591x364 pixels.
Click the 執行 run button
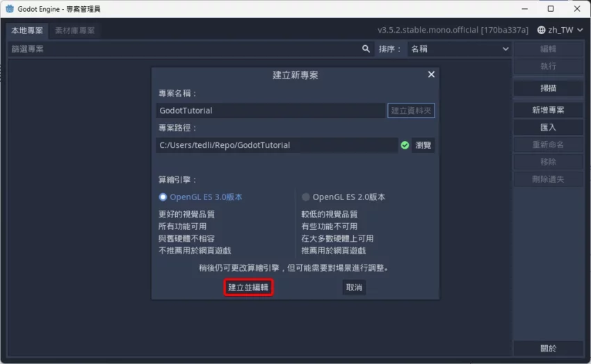tap(548, 66)
